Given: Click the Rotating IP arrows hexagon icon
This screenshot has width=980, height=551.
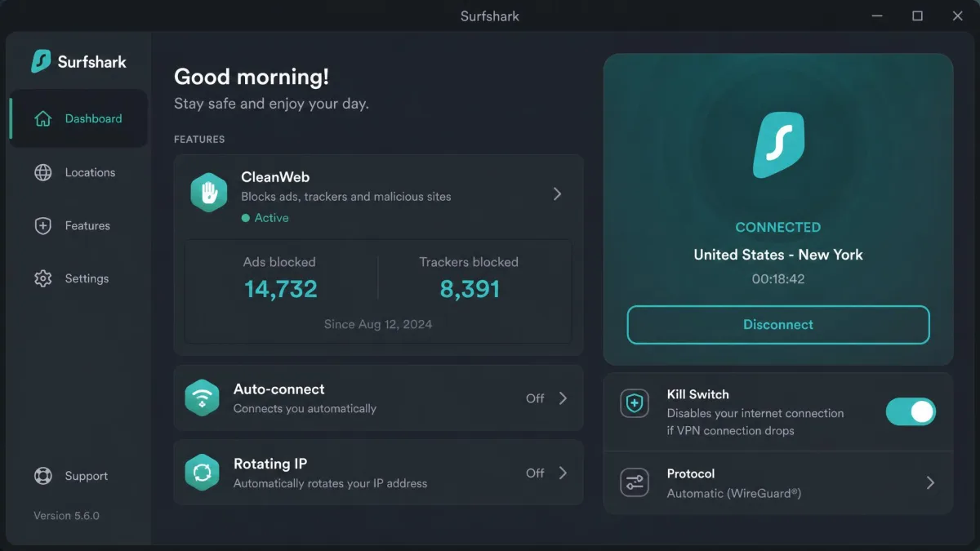Looking at the screenshot, I should pyautogui.click(x=202, y=473).
